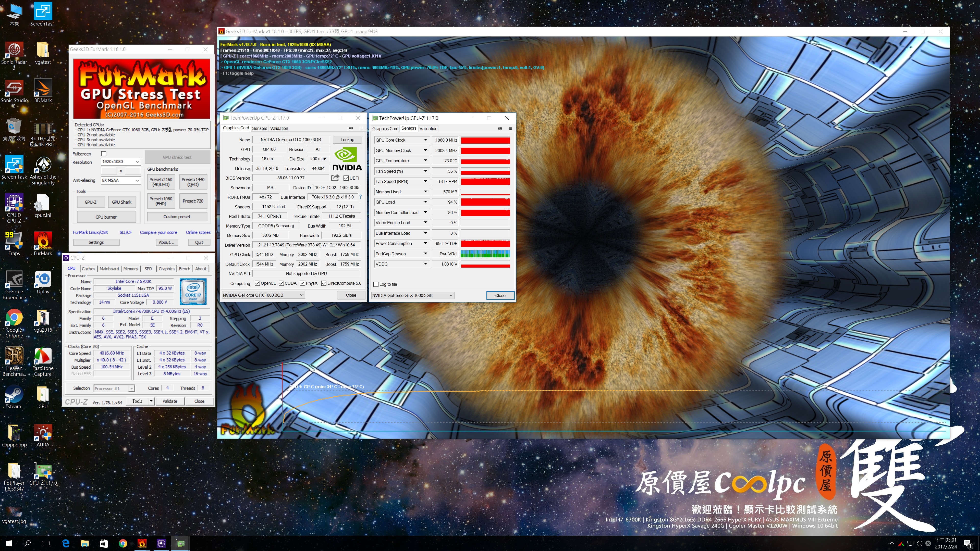Switch to the SPD tab in CPU-Z

(x=148, y=268)
